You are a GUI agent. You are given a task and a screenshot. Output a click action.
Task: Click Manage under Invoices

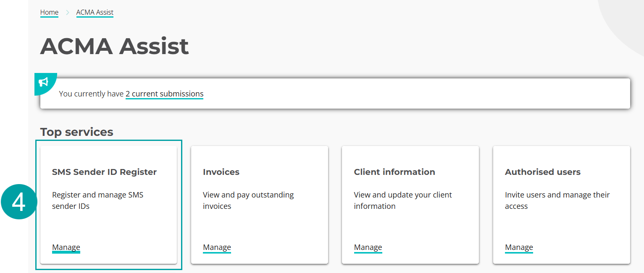tap(217, 247)
